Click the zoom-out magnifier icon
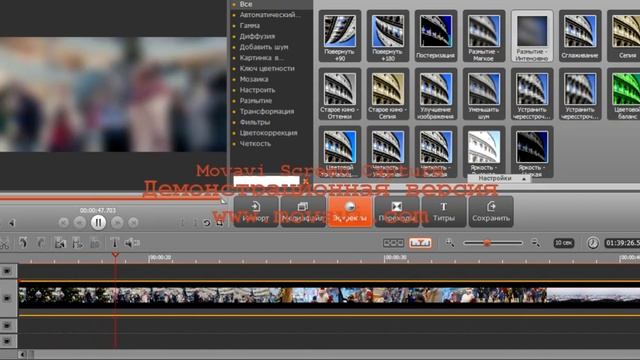This screenshot has width=640, height=360. 536,243
